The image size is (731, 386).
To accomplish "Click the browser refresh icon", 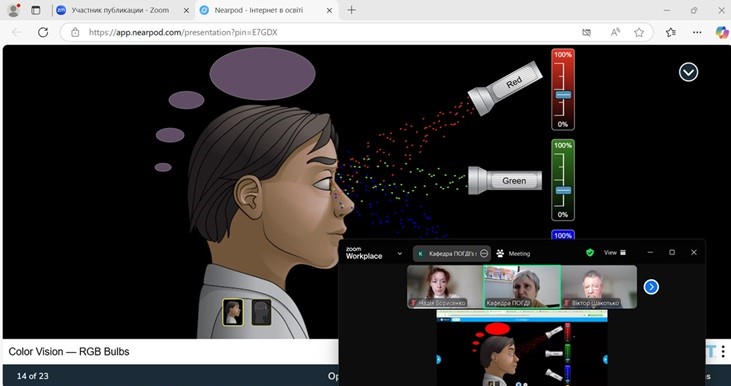I will [x=43, y=32].
